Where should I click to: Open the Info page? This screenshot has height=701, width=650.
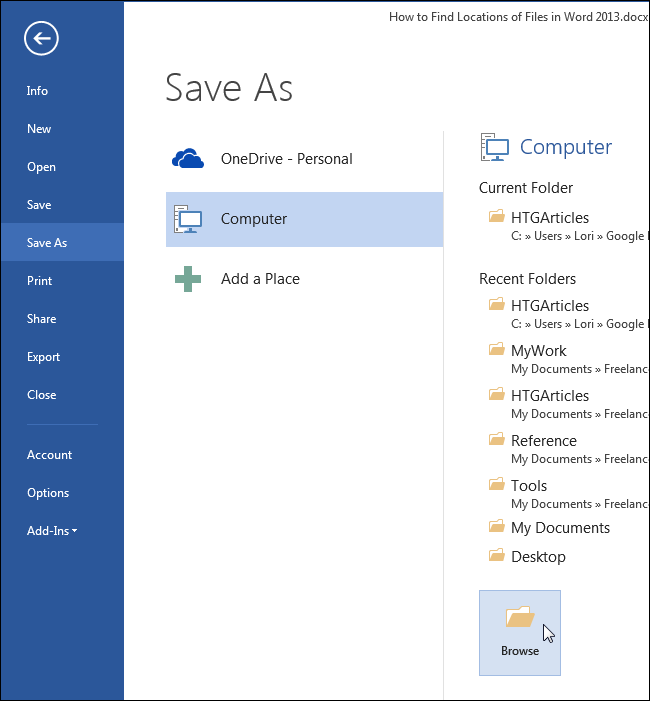point(37,91)
